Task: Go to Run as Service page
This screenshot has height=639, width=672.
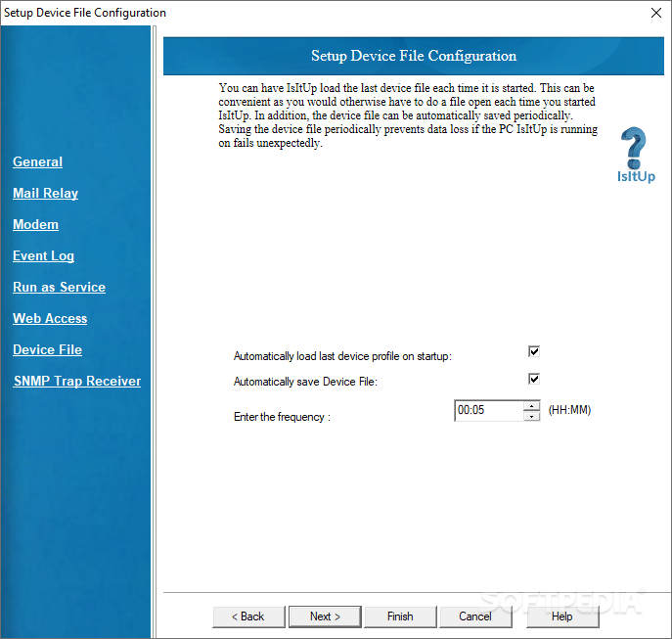Action: point(59,287)
